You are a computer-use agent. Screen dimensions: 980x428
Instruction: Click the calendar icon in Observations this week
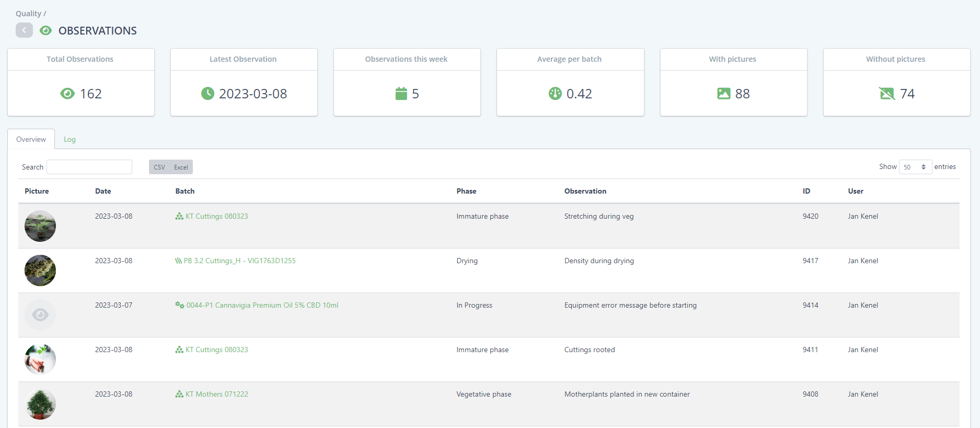[401, 94]
